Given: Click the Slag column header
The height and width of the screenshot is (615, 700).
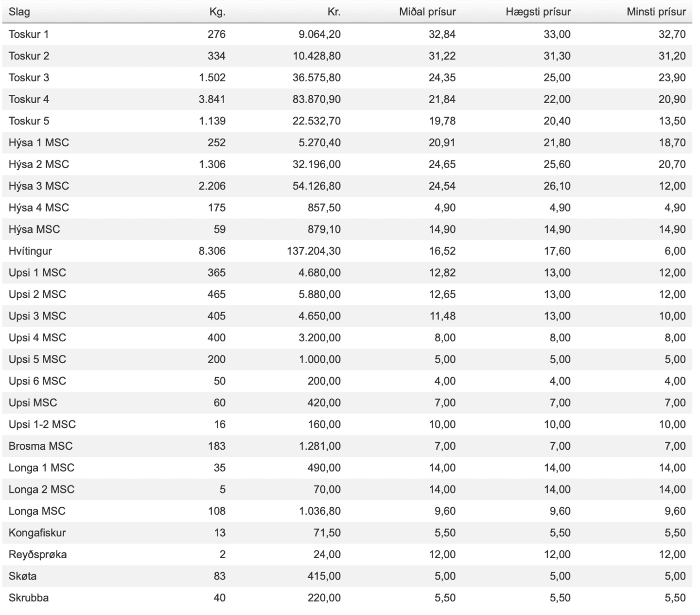Looking at the screenshot, I should pos(19,12).
